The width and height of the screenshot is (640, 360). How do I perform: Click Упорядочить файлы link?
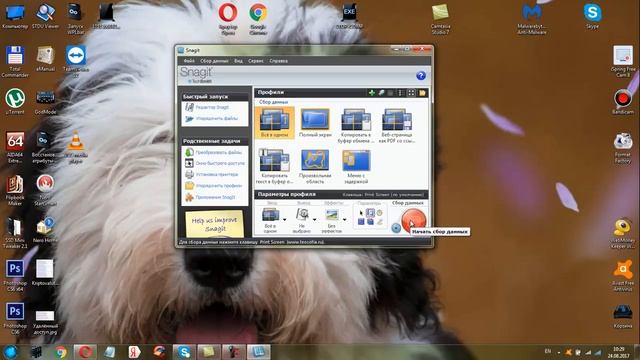216,118
